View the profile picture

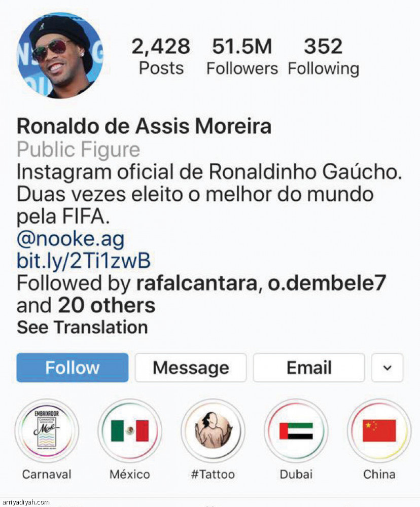click(x=60, y=55)
